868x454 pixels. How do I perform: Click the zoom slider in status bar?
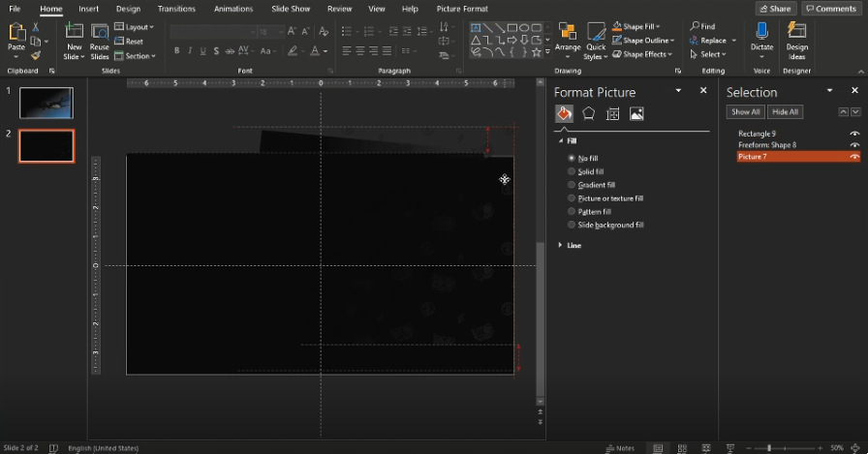tap(769, 448)
